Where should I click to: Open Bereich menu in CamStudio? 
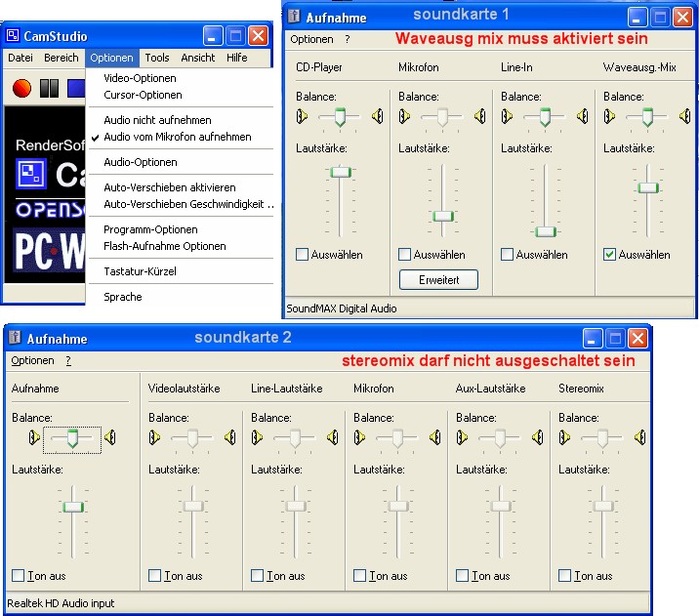coord(62,58)
